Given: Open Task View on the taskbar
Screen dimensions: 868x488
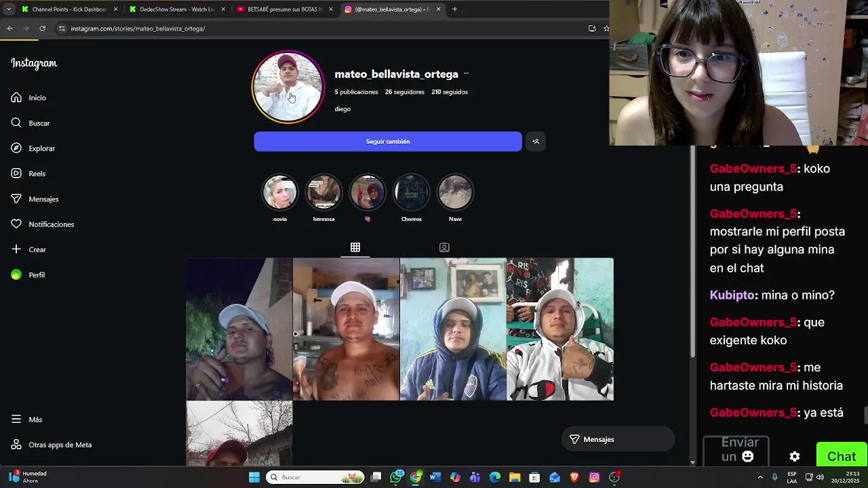Looking at the screenshot, I should pos(376,477).
